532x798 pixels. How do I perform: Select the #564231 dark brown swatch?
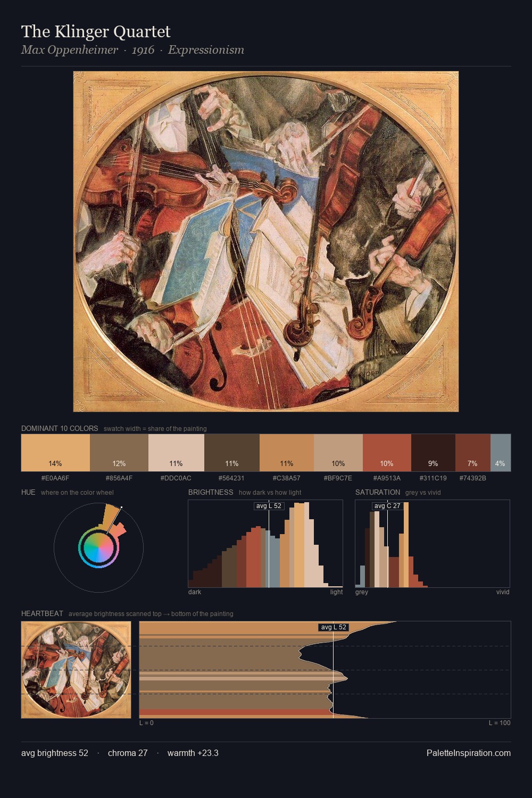[x=232, y=453]
